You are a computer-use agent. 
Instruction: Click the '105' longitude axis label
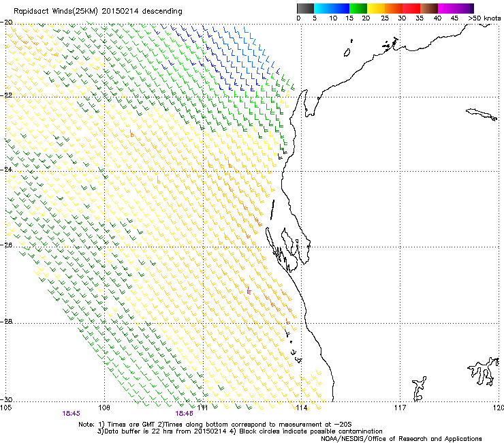tap(5, 408)
